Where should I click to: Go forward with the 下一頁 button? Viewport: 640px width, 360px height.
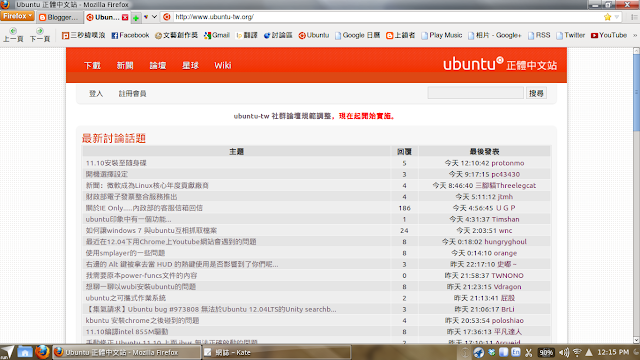coord(40,35)
